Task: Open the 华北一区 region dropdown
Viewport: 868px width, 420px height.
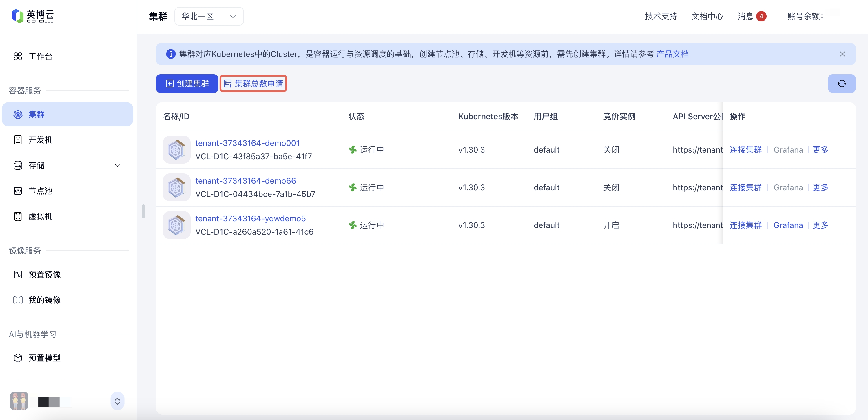Action: click(x=209, y=16)
